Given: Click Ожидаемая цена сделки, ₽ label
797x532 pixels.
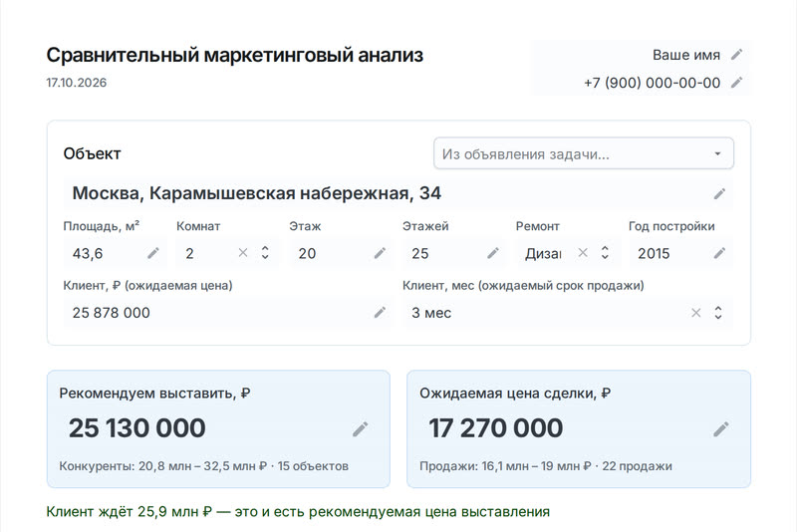Looking at the screenshot, I should click(515, 393).
